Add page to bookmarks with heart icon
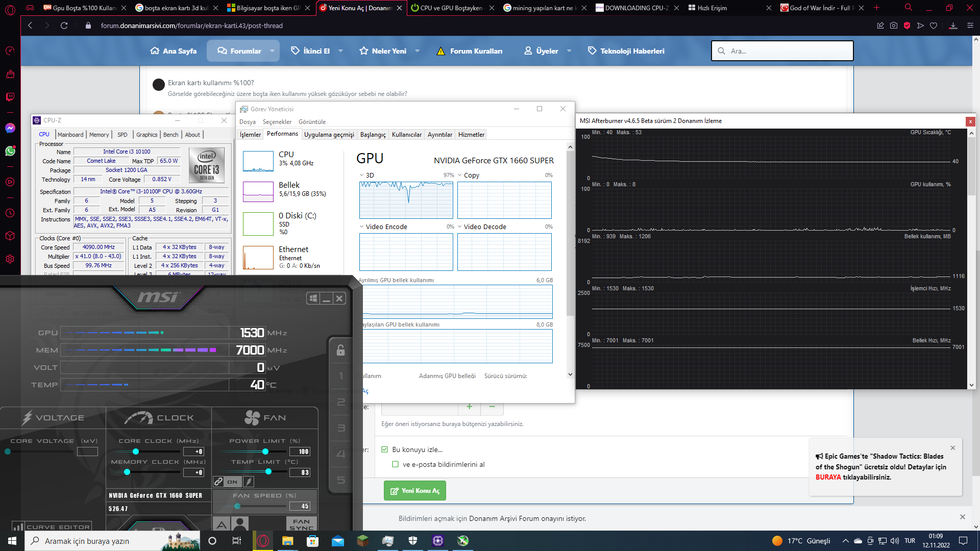980x551 pixels. [934, 26]
